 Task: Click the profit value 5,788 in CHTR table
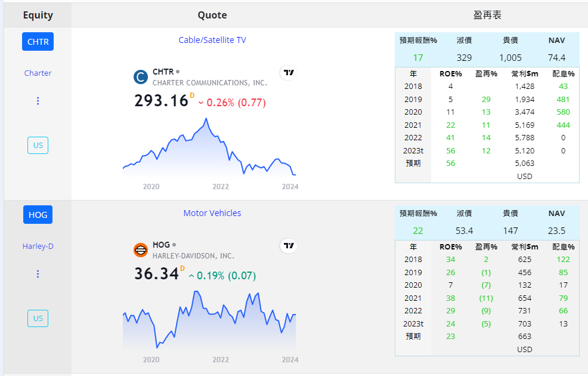[525, 138]
